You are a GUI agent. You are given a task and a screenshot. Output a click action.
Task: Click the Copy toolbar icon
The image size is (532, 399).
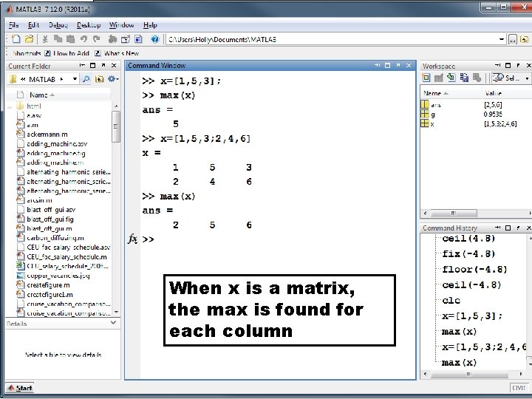pyautogui.click(x=58, y=39)
